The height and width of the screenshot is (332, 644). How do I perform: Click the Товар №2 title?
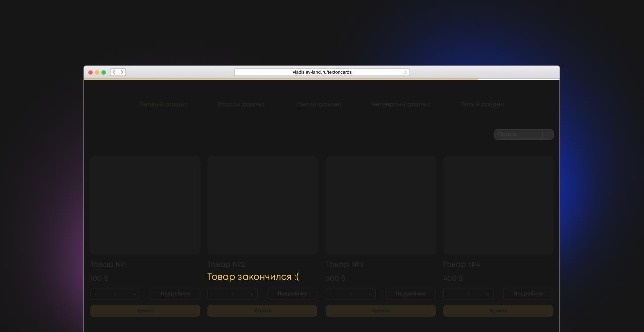point(226,264)
